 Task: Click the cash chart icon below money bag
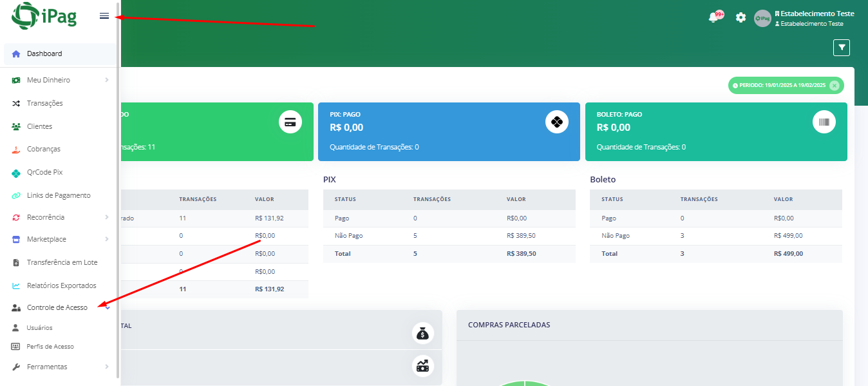click(x=423, y=366)
